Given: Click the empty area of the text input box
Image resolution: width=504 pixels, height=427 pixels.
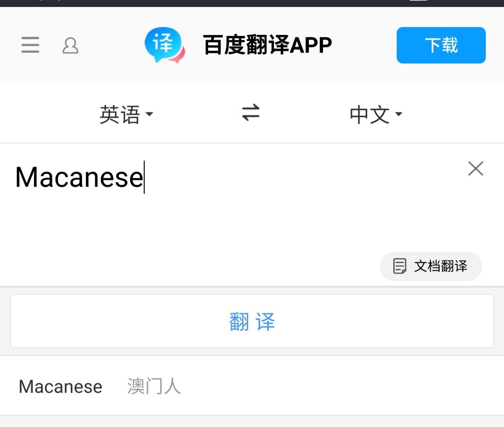Looking at the screenshot, I should [x=225, y=225].
